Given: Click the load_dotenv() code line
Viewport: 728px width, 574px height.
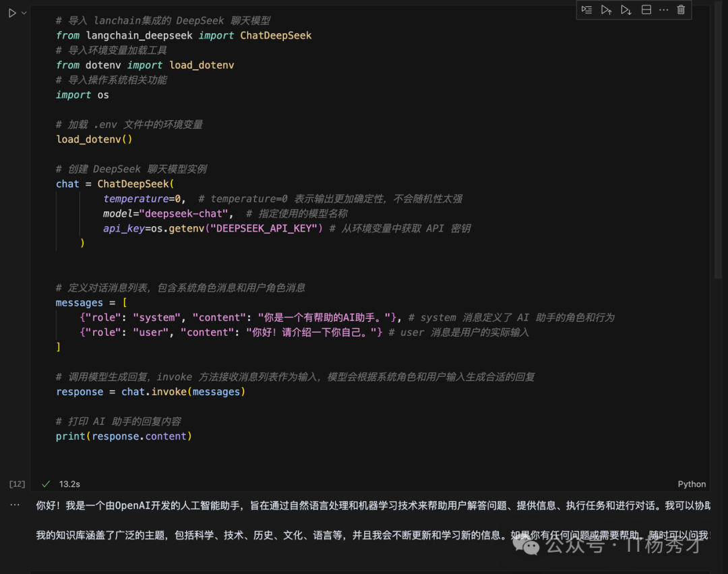Looking at the screenshot, I should 94,139.
